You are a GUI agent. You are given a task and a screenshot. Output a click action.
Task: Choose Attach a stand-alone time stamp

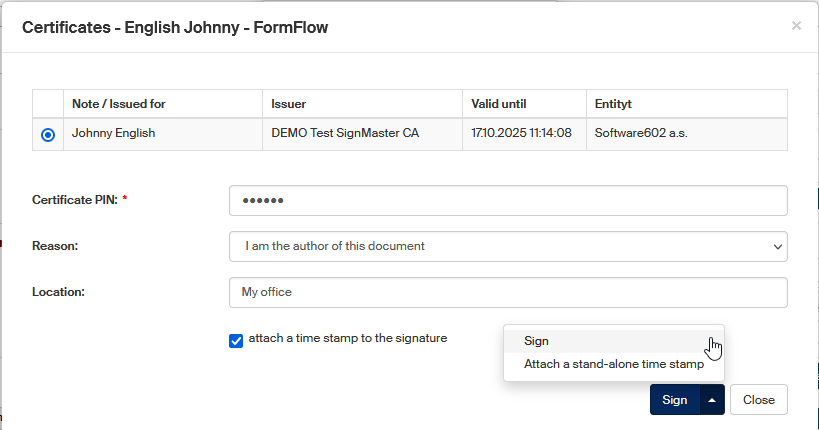click(x=613, y=365)
